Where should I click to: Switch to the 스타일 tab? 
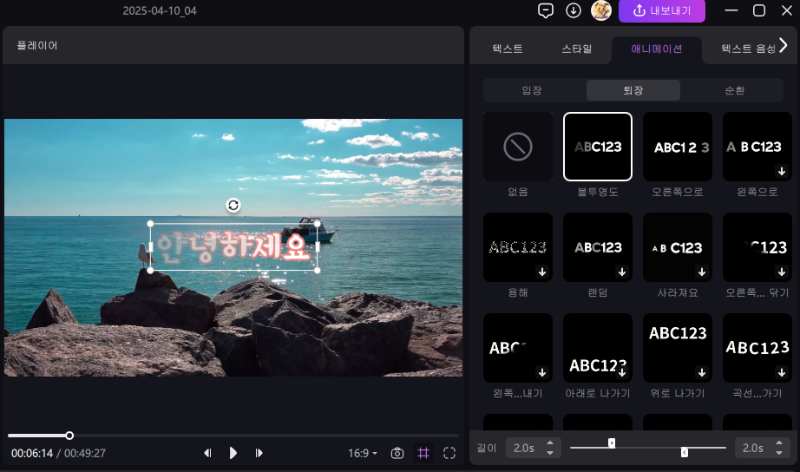[577, 48]
